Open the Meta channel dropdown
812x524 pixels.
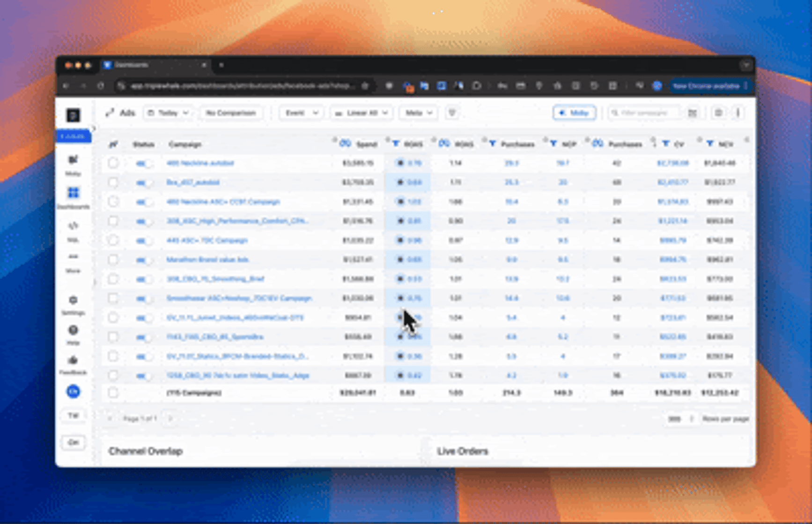(418, 113)
